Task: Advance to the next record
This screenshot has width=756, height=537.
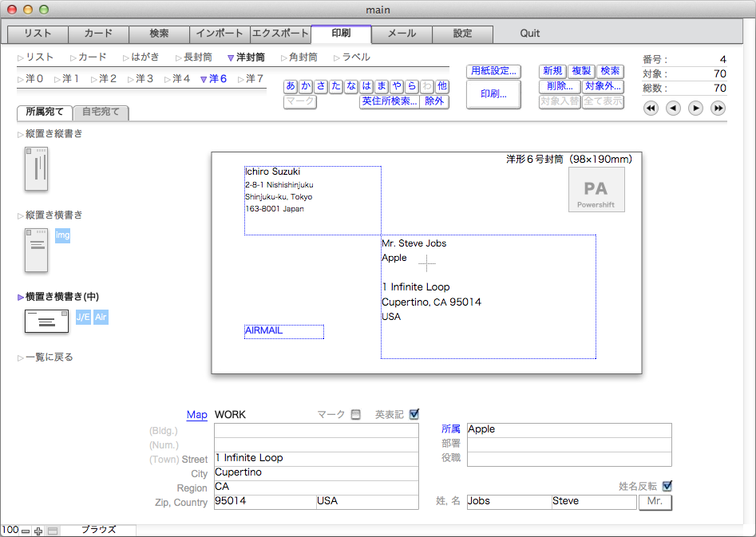Action: (695, 109)
